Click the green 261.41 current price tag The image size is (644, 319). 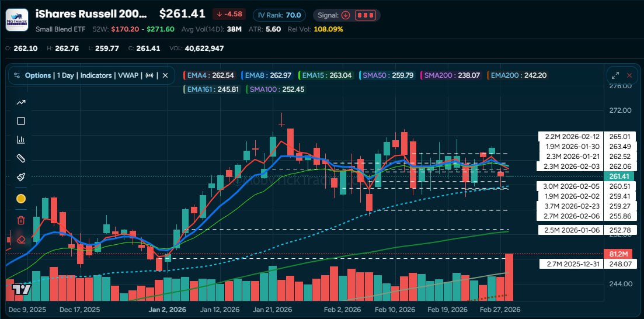pos(619,176)
